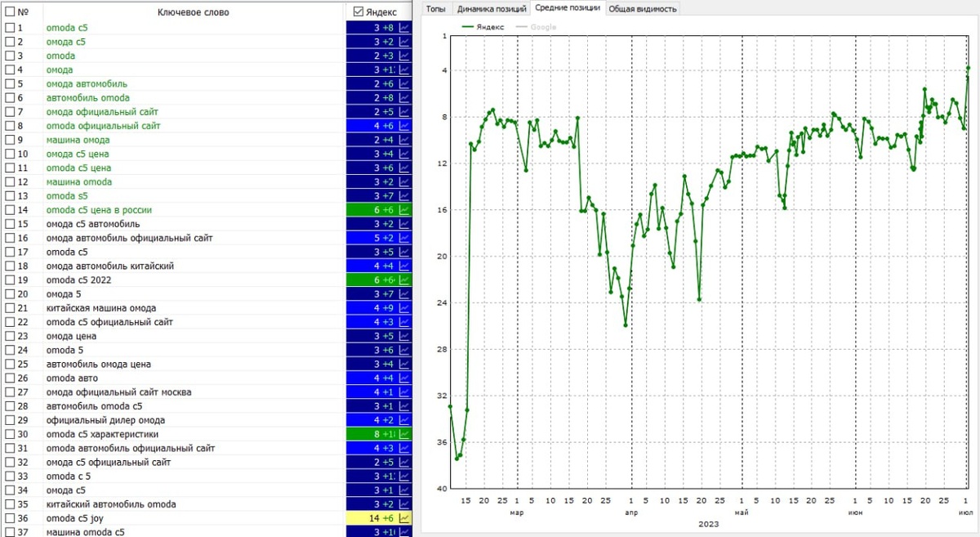The width and height of the screenshot is (980, 537).
Task: Open the chart icon for row 9 машина омода
Action: [x=404, y=140]
